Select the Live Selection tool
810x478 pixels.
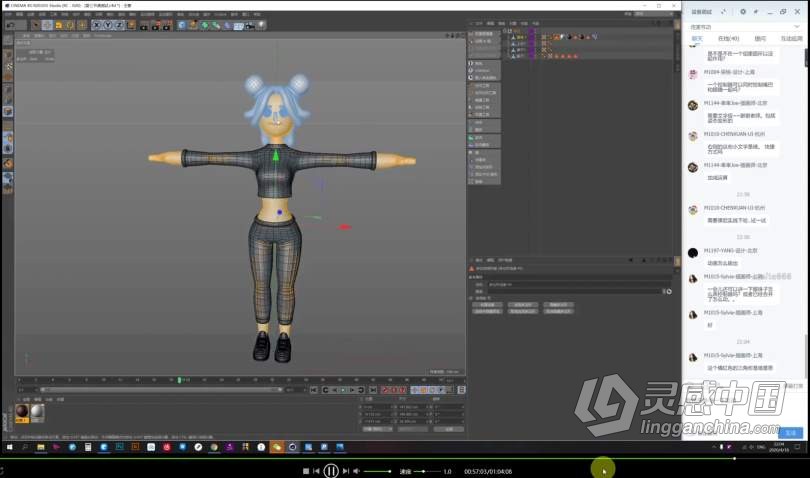pyautogui.click(x=35, y=25)
